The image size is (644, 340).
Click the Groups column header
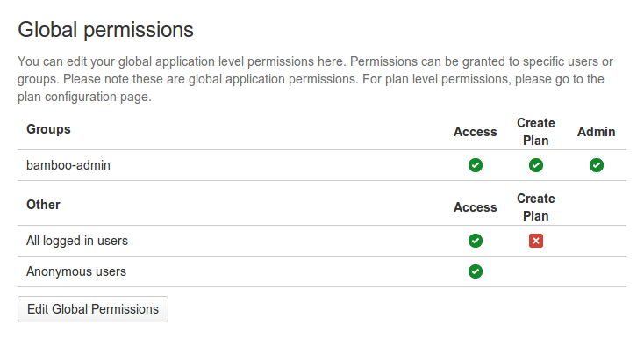pos(48,129)
